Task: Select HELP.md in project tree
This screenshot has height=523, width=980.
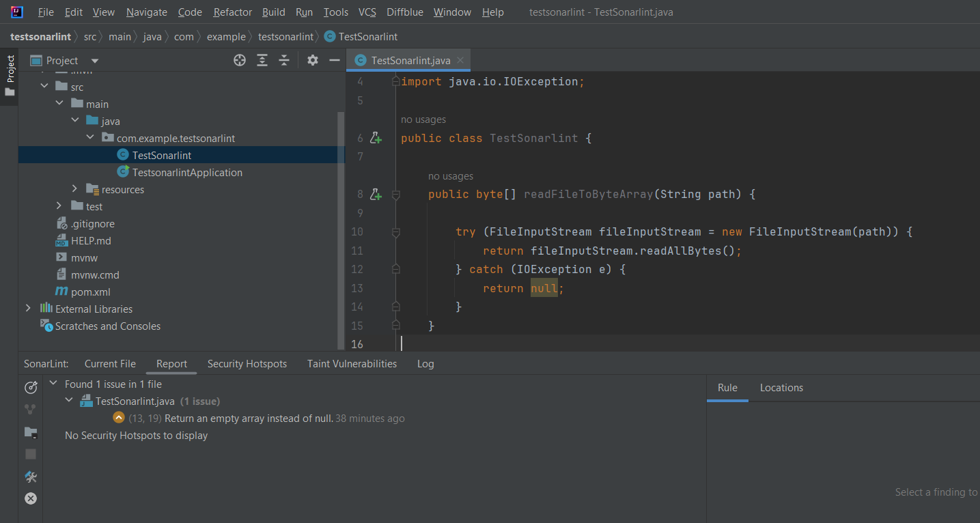Action: [x=91, y=241]
